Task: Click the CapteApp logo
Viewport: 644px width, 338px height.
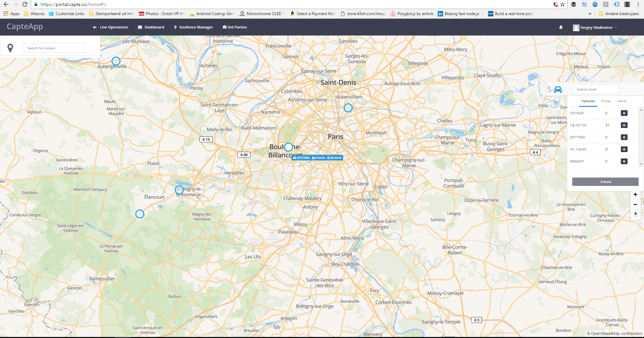Action: click(25, 27)
